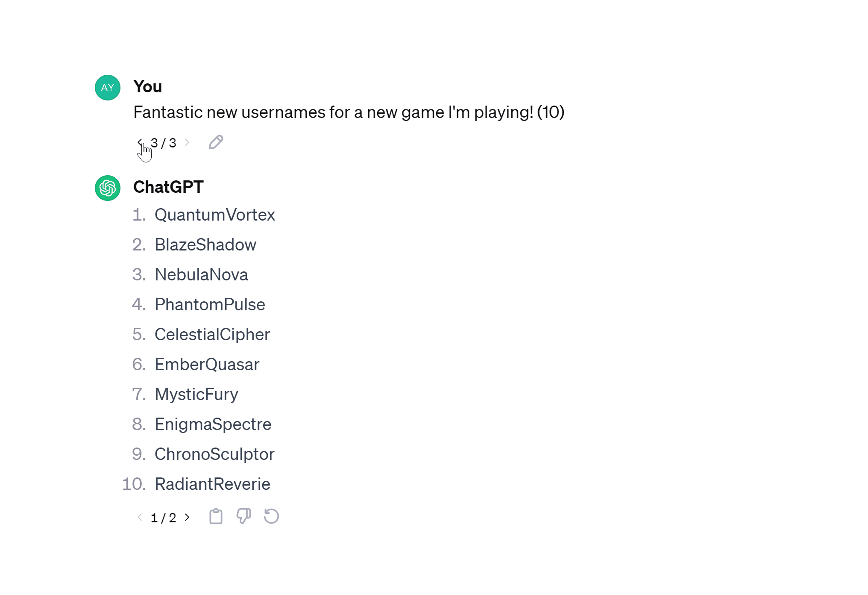Show next response version after 1 / 2
This screenshot has width=868, height=595.
pos(187,517)
